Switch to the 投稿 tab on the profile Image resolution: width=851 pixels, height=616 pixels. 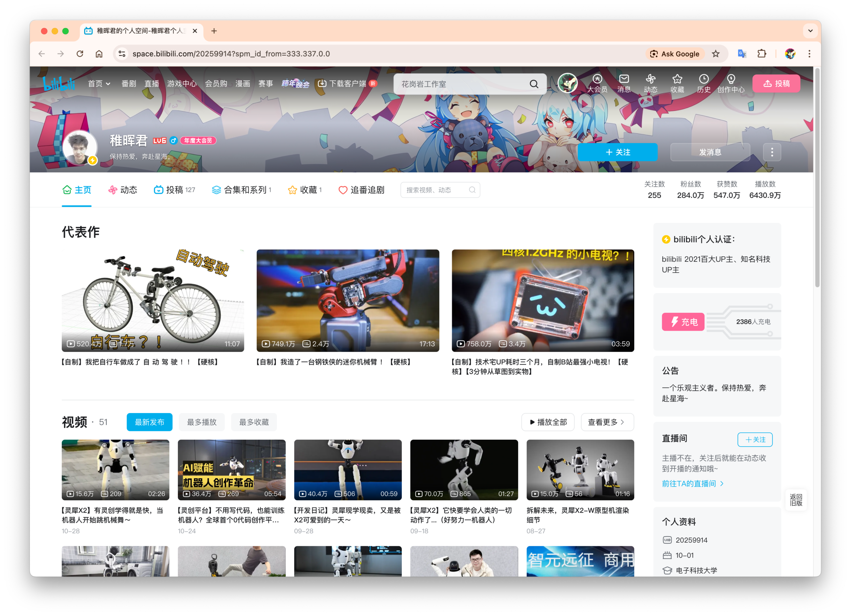tap(175, 190)
